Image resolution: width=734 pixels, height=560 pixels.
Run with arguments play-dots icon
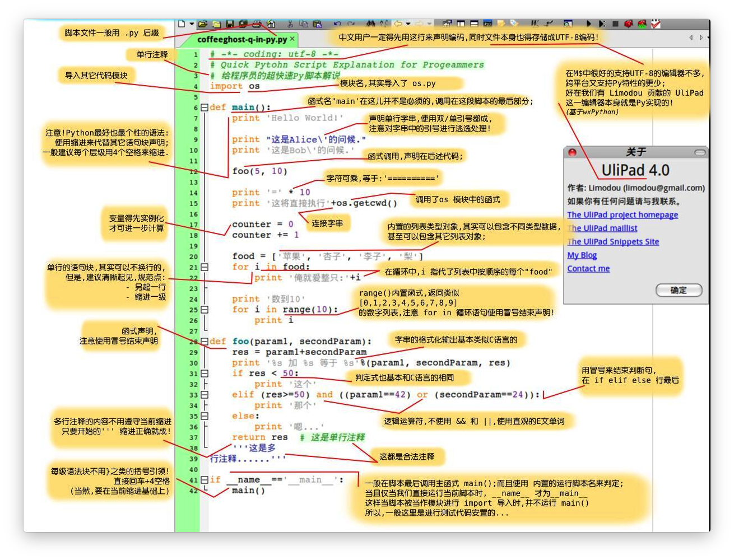click(x=602, y=24)
